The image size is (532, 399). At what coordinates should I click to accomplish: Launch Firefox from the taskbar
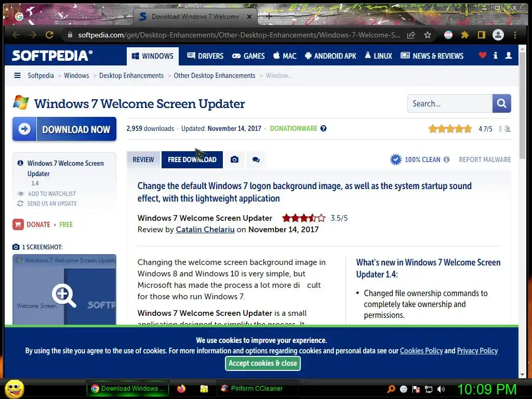pyautogui.click(x=181, y=389)
